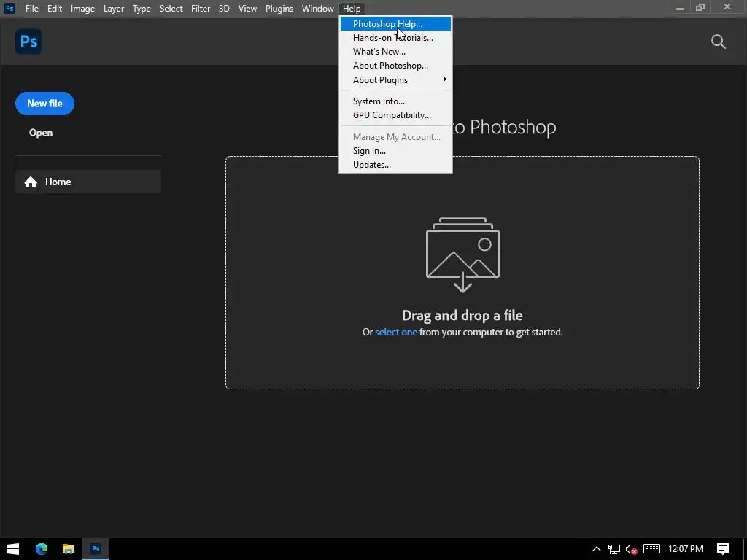Screen dimensions: 747x560
Task: Click Photoshop taskbar icon
Action: point(96,549)
